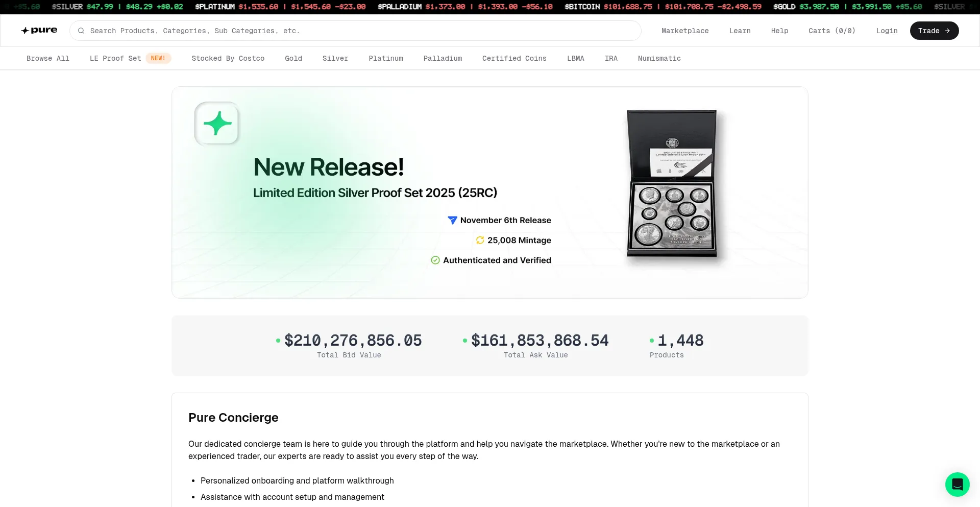Click the yellow mintage refresh icon

(x=480, y=240)
